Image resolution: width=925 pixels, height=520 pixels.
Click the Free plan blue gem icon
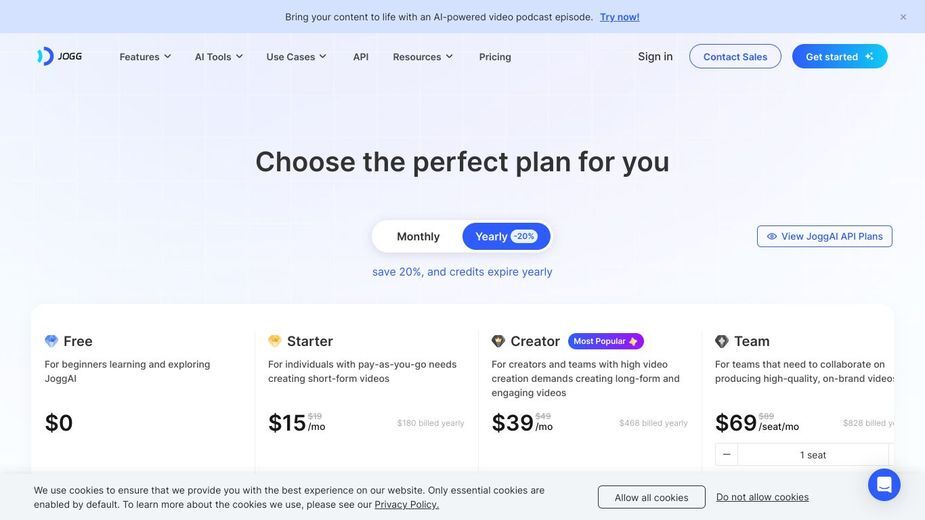[x=51, y=341]
